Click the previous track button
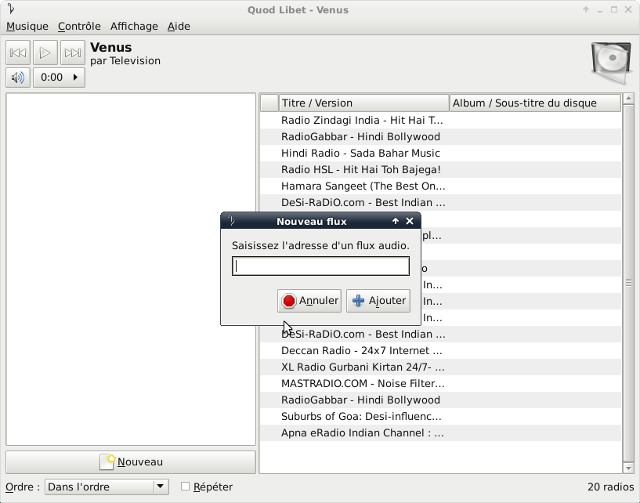The width and height of the screenshot is (640, 503). 18,53
